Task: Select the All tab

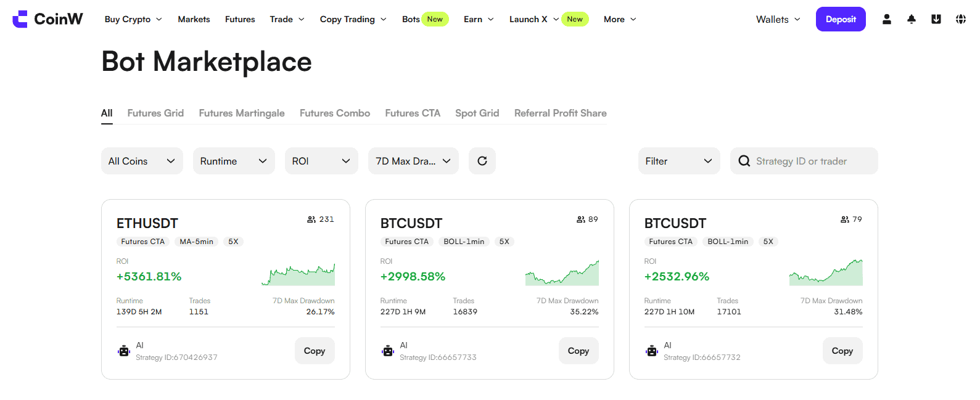Action: pos(107,113)
